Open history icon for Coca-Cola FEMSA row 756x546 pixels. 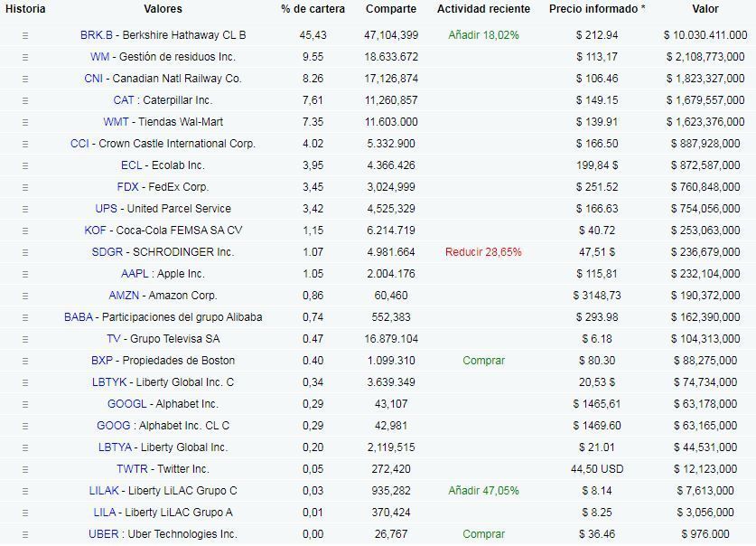(25, 231)
